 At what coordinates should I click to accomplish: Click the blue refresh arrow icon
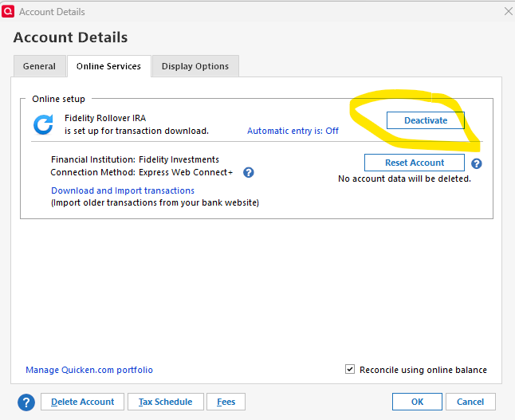pos(43,125)
